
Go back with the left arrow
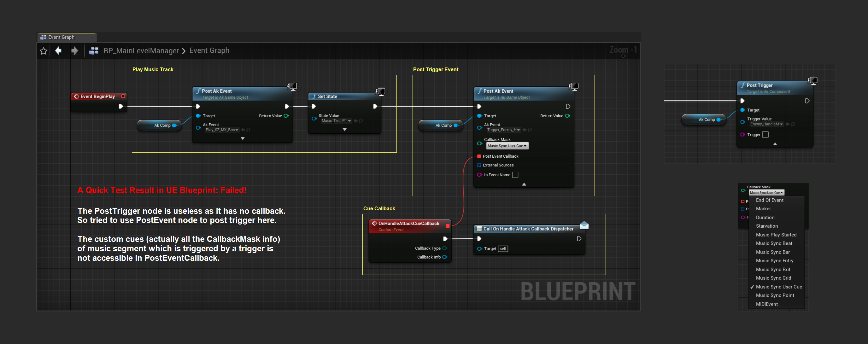tap(58, 51)
